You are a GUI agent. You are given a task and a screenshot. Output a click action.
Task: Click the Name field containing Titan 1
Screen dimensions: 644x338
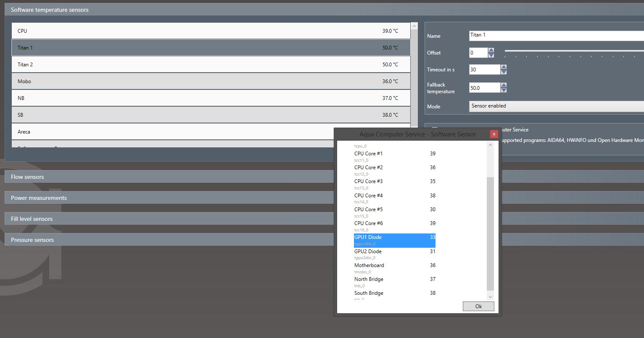[556, 35]
